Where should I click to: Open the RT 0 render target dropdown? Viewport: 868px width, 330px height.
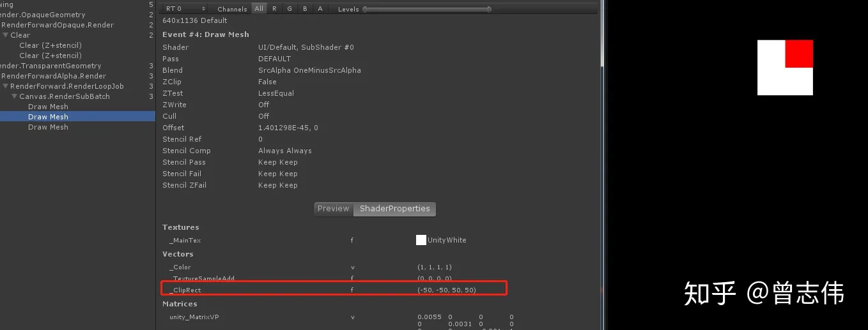point(184,9)
